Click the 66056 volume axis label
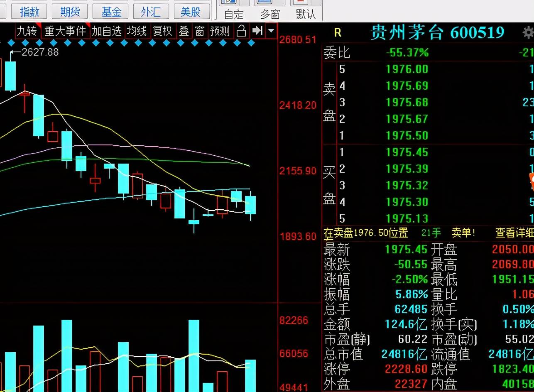The width and height of the screenshot is (534, 392). tap(294, 353)
